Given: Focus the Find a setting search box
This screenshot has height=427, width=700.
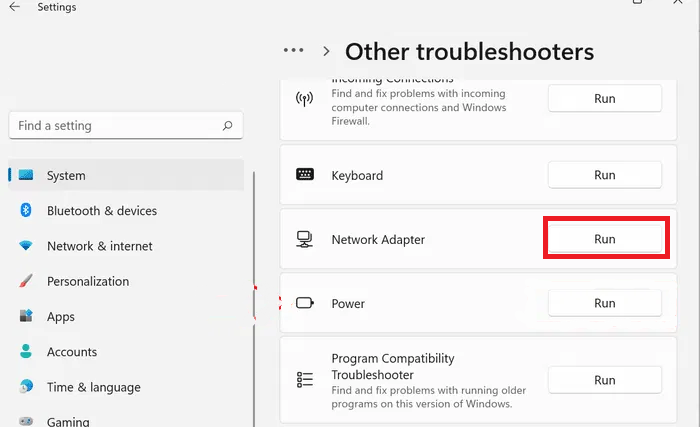Looking at the screenshot, I should (126, 126).
